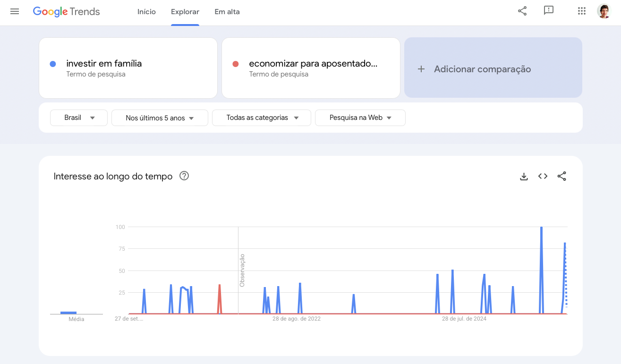Screen dimensions: 621x364
Task: Click the user profile avatar
Action: 604,10
